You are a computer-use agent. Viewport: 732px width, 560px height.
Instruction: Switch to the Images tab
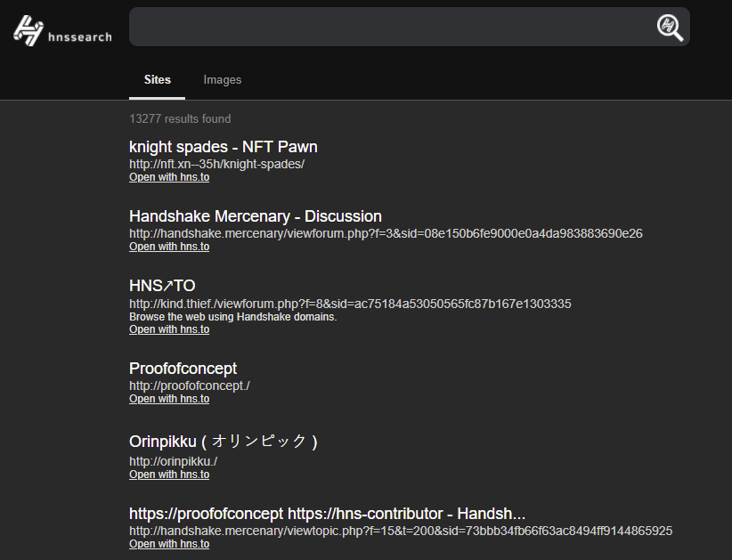(x=222, y=80)
